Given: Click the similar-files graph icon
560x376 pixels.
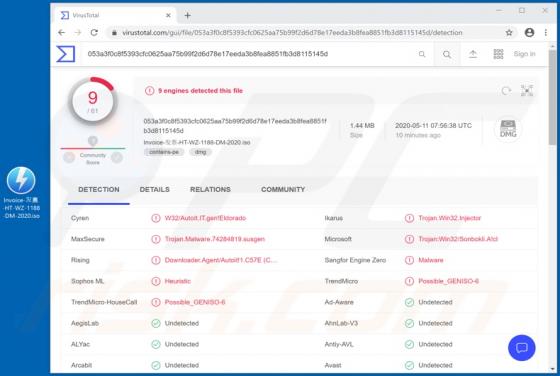Looking at the screenshot, I should click(527, 91).
